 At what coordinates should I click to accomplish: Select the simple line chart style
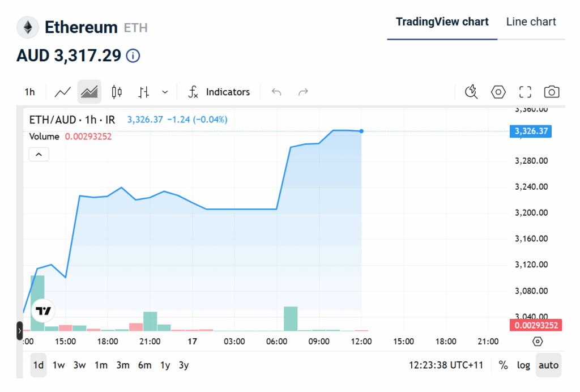pos(62,91)
